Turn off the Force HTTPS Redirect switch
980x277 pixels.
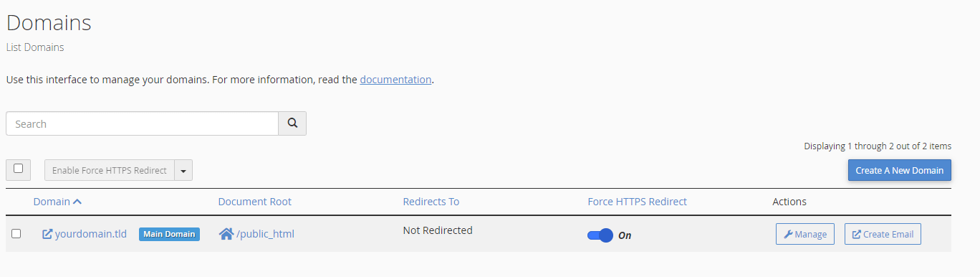(x=600, y=235)
